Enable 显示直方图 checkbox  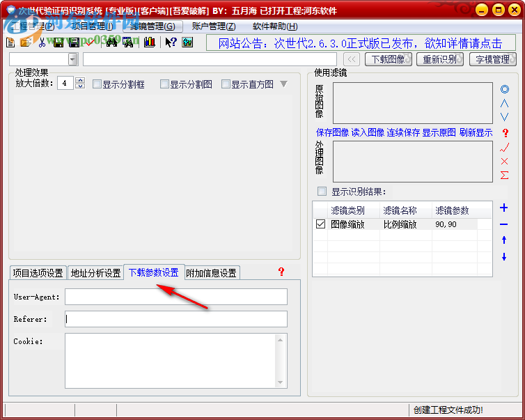[x=226, y=84]
